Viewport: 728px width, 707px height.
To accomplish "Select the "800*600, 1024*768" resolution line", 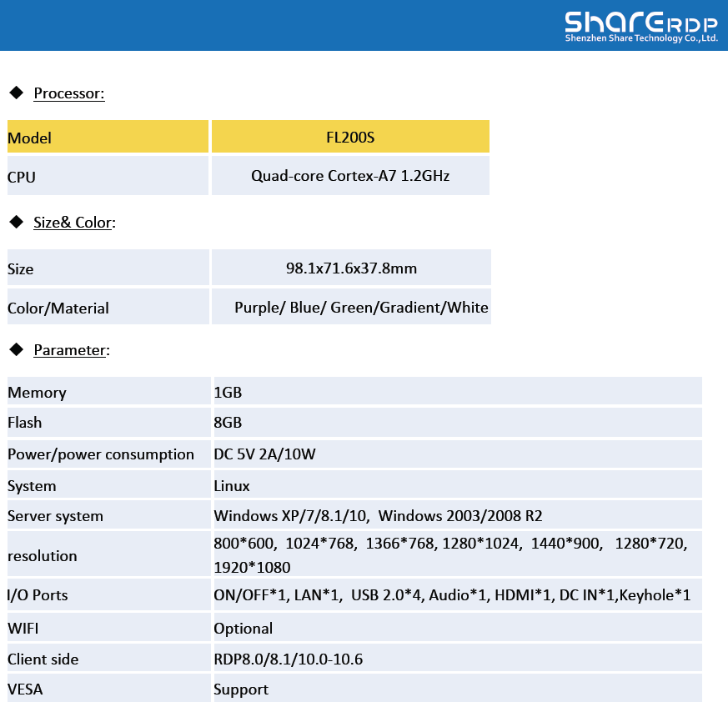I will pos(450,543).
